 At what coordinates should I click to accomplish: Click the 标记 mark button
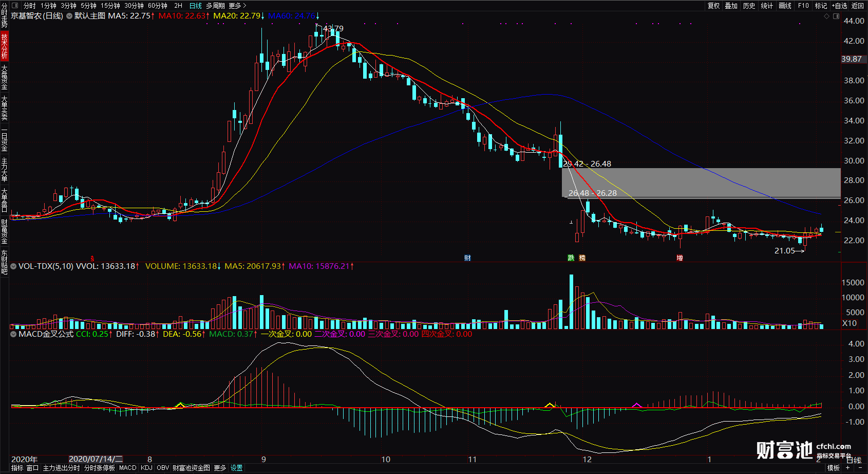[821, 6]
